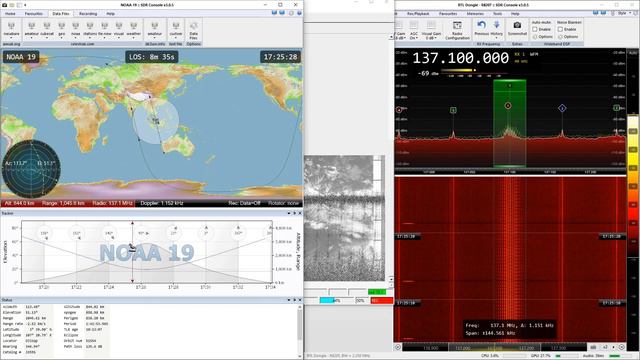The width and height of the screenshot is (640, 360).
Task: Load the weather satellites data file
Action: click(133, 29)
